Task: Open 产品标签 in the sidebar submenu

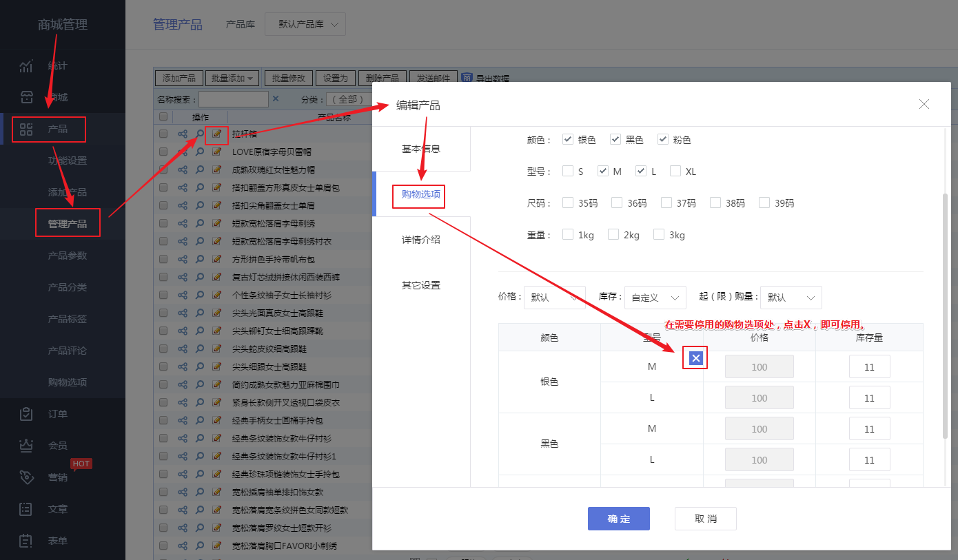Action: [68, 319]
